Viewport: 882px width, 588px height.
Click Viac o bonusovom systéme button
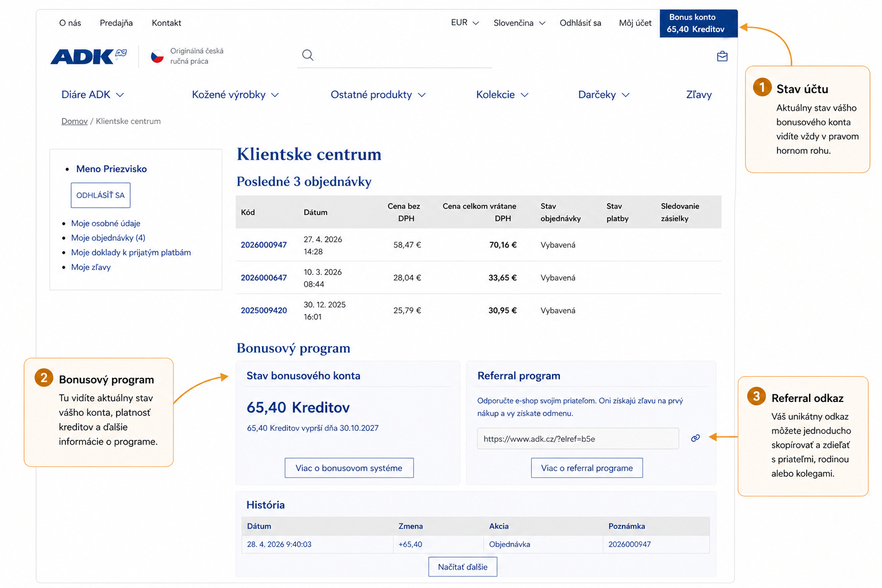(x=349, y=468)
